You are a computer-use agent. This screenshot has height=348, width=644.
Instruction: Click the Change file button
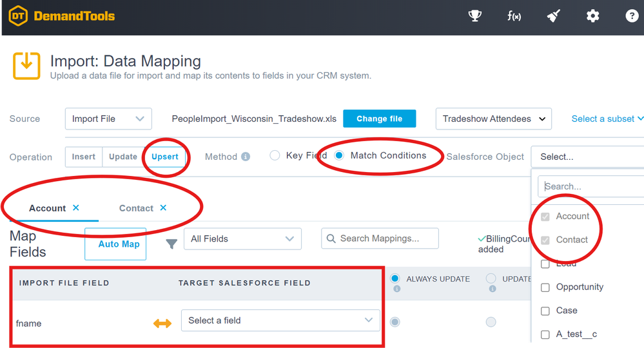pyautogui.click(x=379, y=119)
